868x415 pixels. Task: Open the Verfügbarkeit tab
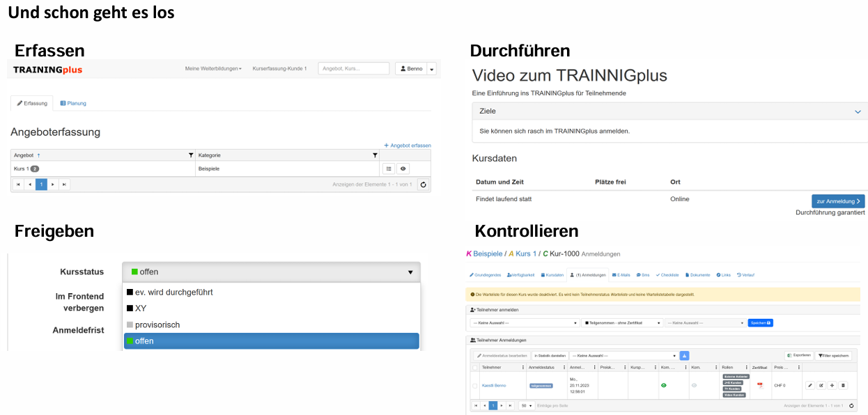pyautogui.click(x=520, y=275)
